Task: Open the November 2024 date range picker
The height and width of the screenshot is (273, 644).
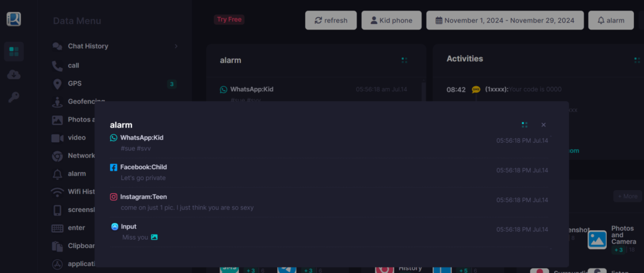Action: click(x=505, y=20)
